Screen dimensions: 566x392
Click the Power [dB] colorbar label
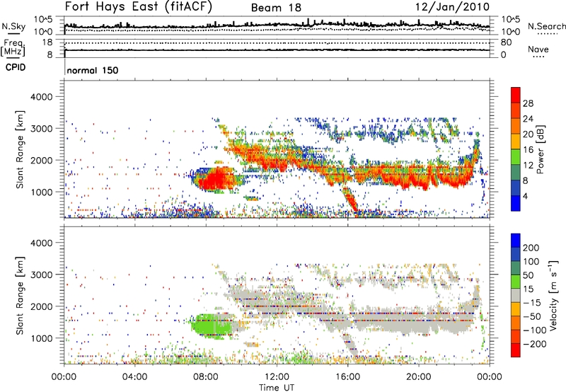point(540,149)
